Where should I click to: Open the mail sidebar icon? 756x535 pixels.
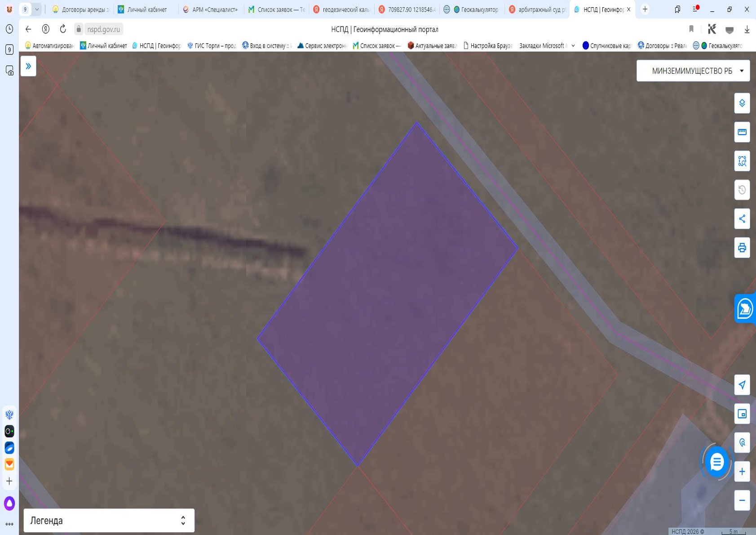tap(9, 464)
